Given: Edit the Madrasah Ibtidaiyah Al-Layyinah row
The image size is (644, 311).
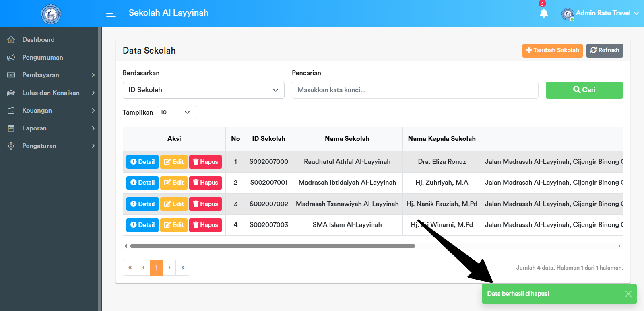Looking at the screenshot, I should pos(174,183).
